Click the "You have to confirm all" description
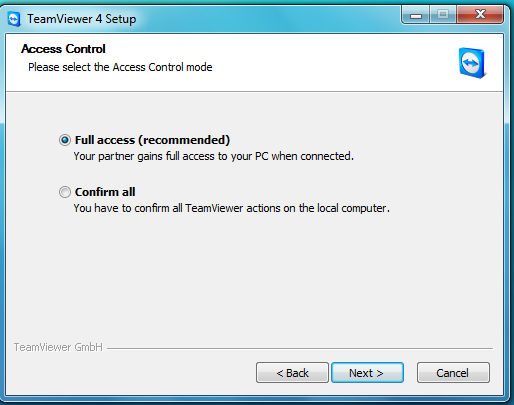This screenshot has width=514, height=405. coord(232,208)
